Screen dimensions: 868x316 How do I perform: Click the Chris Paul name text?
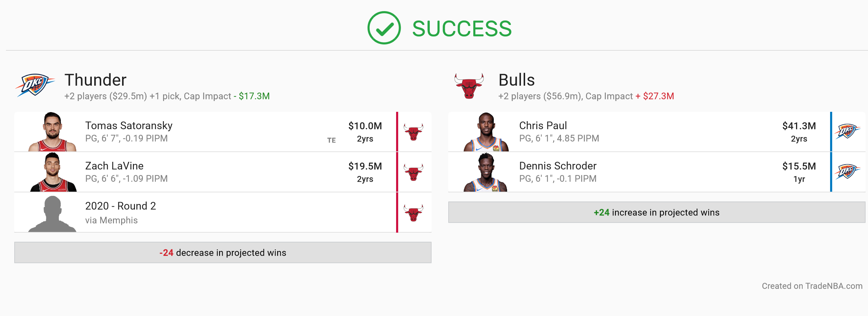tap(543, 125)
